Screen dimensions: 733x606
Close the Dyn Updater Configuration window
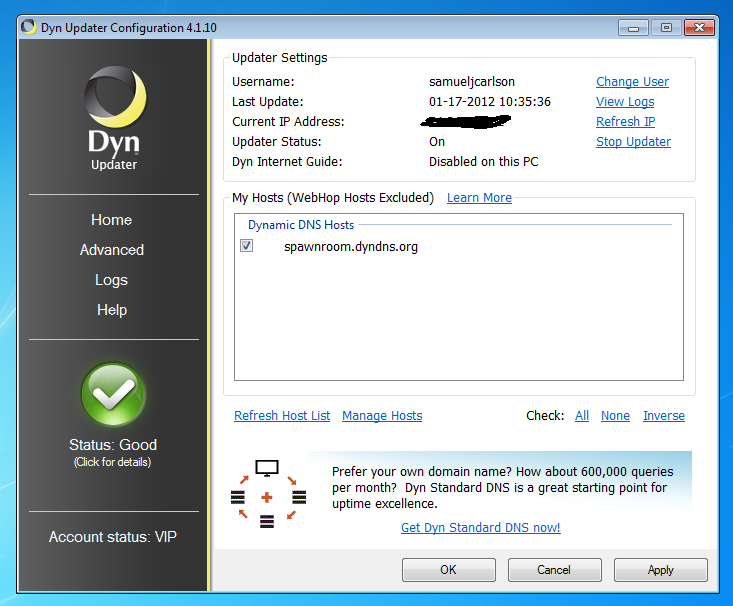[699, 28]
